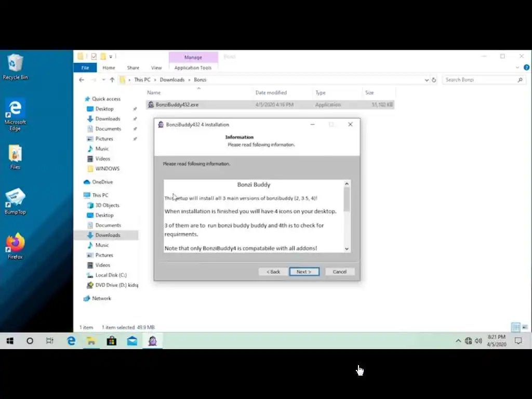Screen dimensions: 532x399
Task: Click Back in Bonzi installer
Action: [x=273, y=272]
